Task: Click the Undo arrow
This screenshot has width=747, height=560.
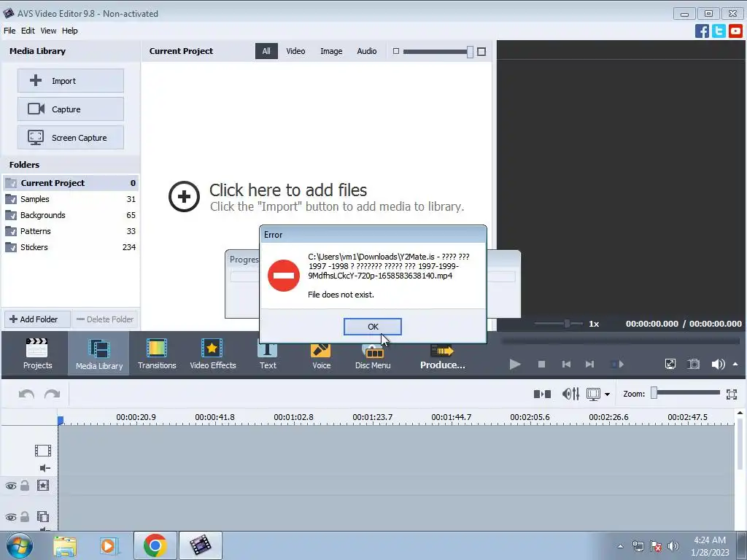Action: pyautogui.click(x=26, y=394)
